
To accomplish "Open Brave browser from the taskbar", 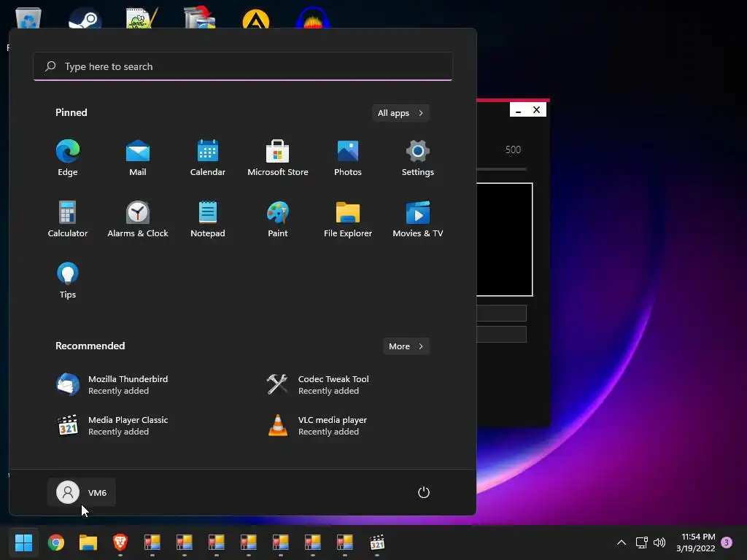I will (x=120, y=542).
